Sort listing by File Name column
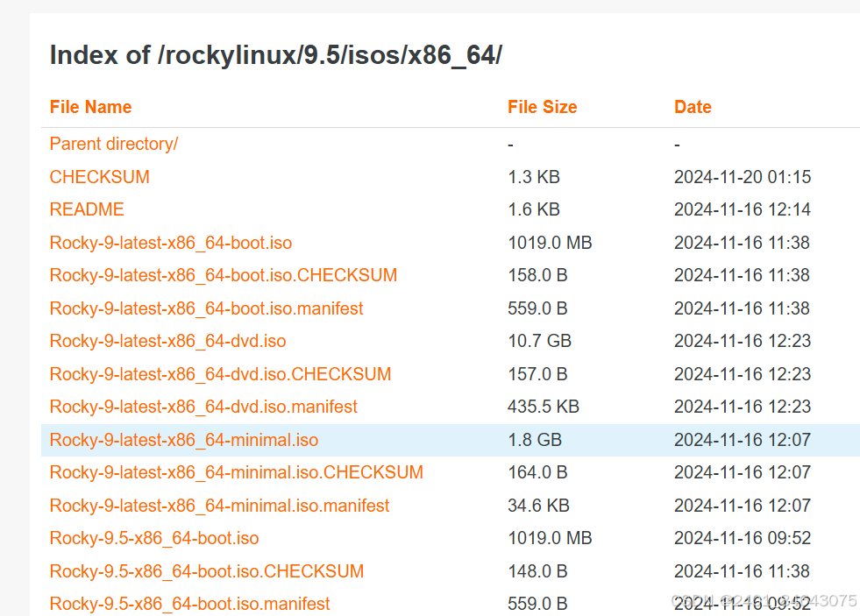 click(x=90, y=107)
